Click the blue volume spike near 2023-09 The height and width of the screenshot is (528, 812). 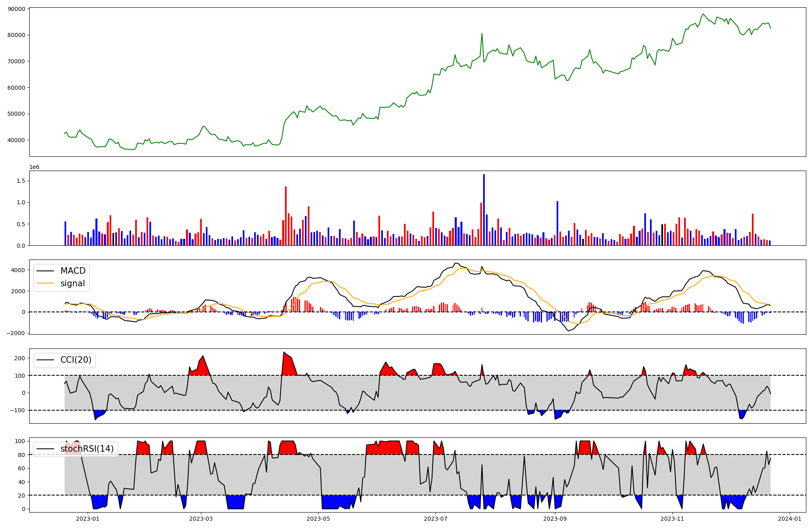pyautogui.click(x=557, y=223)
